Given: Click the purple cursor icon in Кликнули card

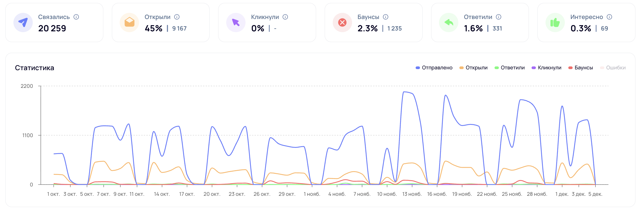Looking at the screenshot, I should (236, 22).
